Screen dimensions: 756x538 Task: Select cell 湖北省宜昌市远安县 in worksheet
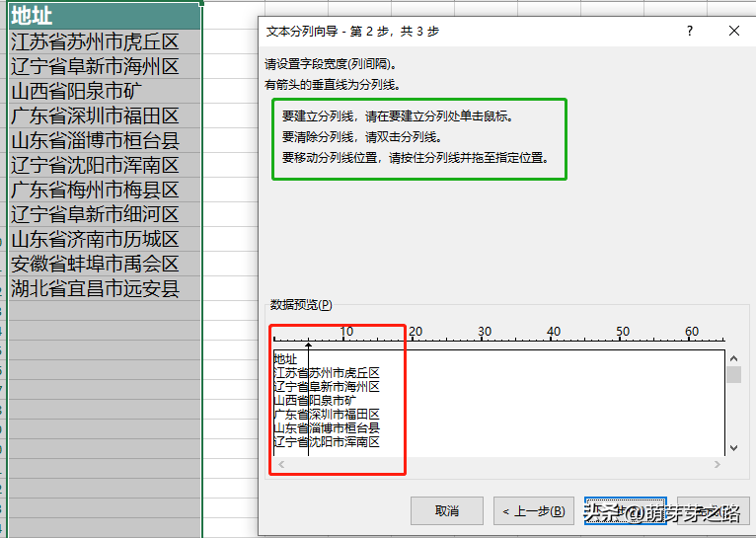pos(105,288)
